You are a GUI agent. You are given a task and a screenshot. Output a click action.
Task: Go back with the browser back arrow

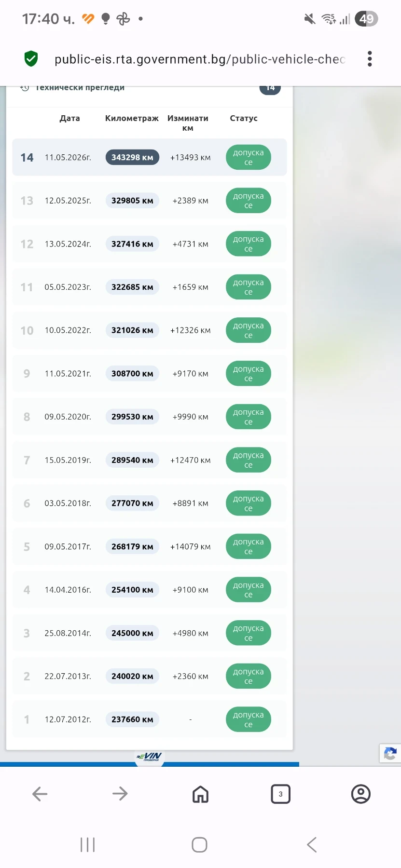coord(40,794)
